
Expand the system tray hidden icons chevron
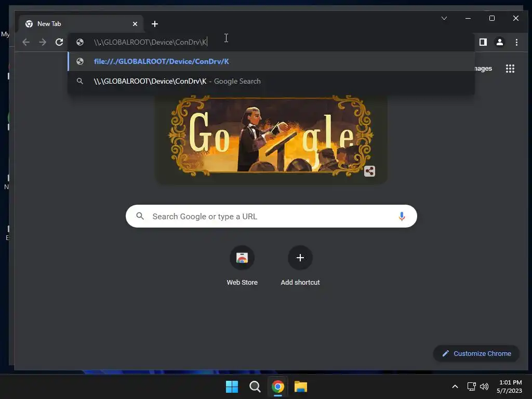(455, 387)
